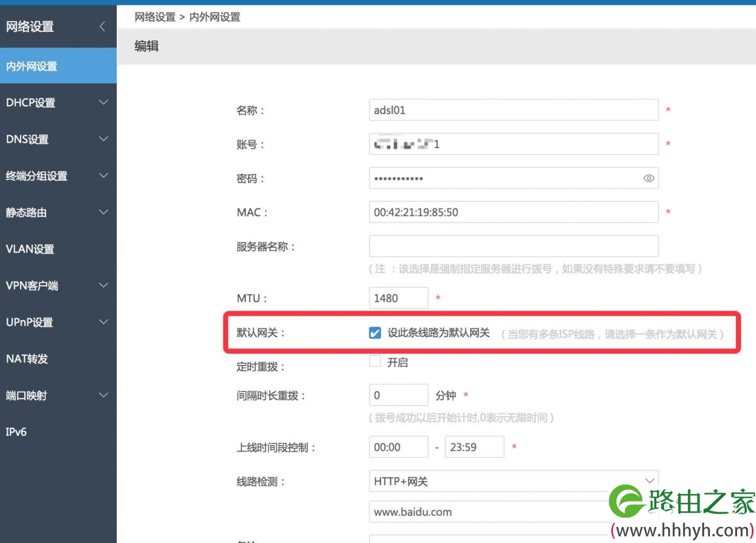Click the www.baidu.com detection address field
The width and height of the screenshot is (756, 543).
point(513,512)
